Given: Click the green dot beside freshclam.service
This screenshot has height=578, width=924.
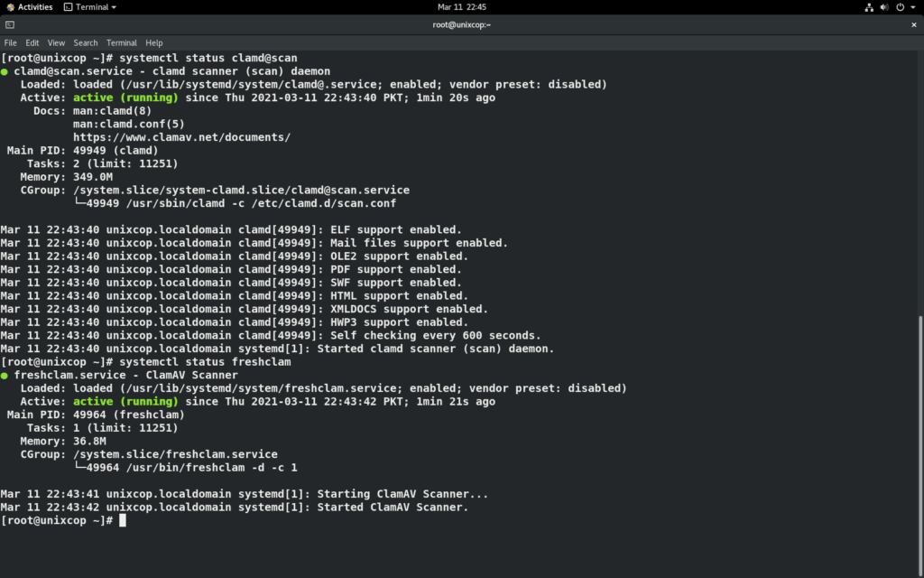Looking at the screenshot, I should pyautogui.click(x=5, y=375).
